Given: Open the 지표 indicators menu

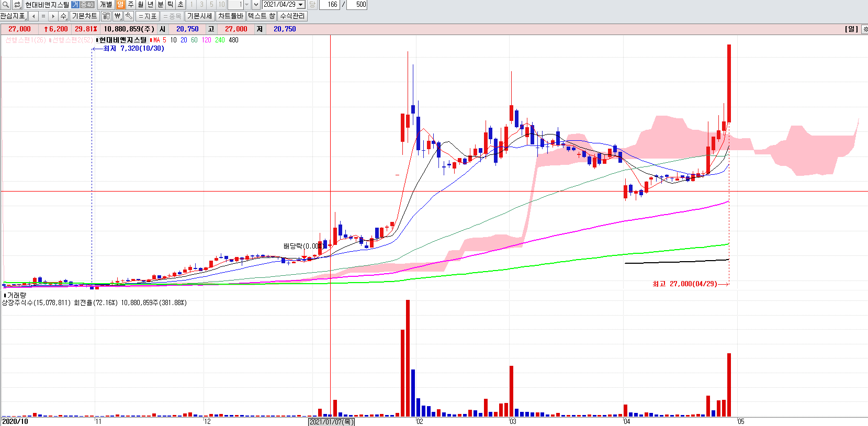Looking at the screenshot, I should pos(148,16).
